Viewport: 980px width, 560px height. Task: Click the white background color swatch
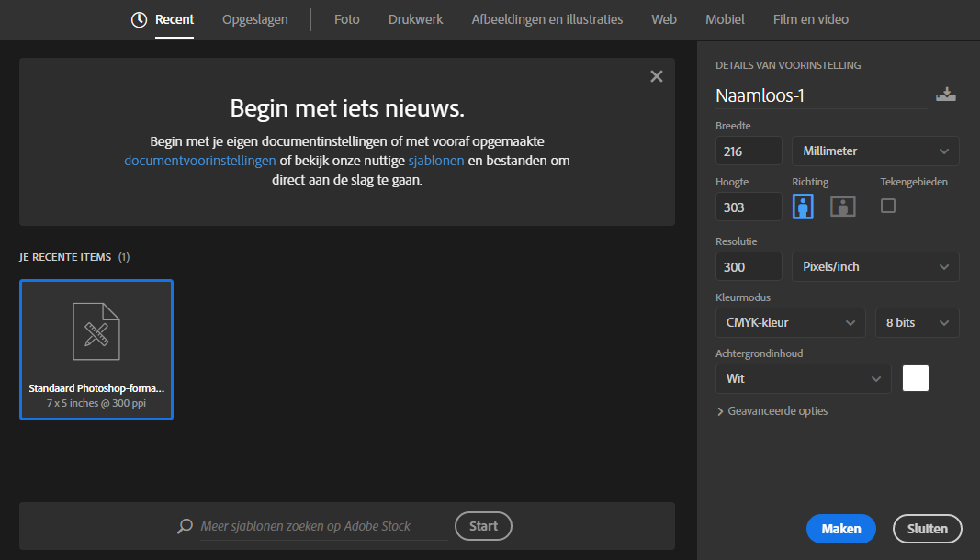[916, 378]
